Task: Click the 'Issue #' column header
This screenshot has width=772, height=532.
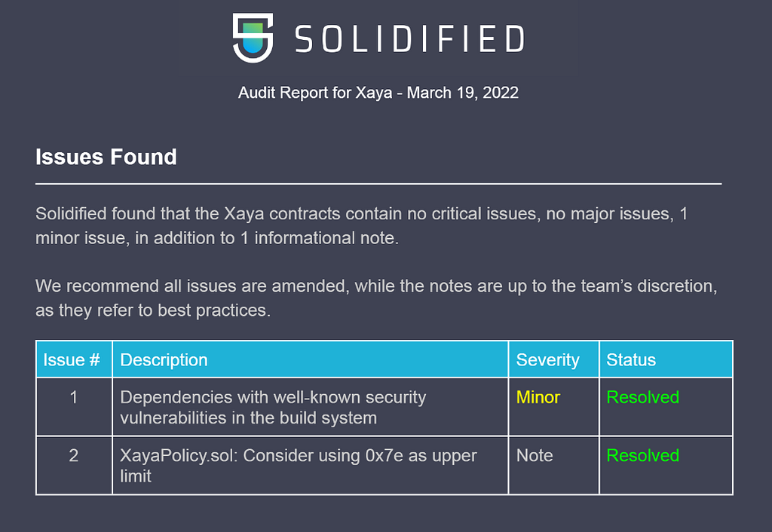Action: [74, 359]
